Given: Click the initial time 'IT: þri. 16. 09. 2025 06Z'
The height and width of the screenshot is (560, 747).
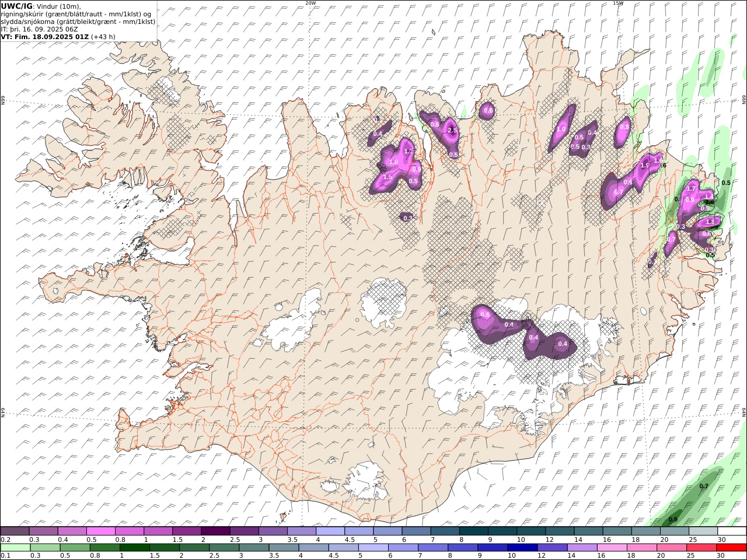Looking at the screenshot, I should (x=39, y=29).
